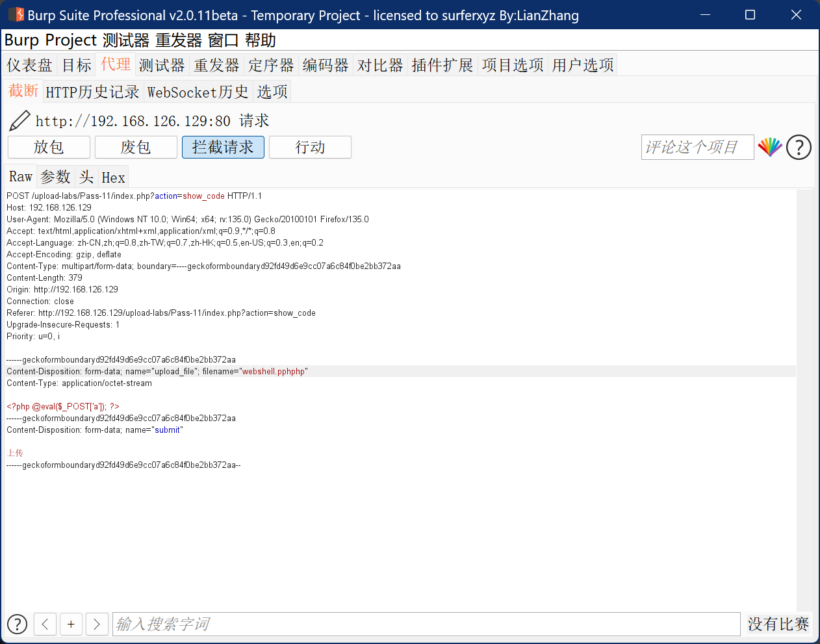This screenshot has height=644, width=820.
Task: Open help via the top-right question mark icon
Action: pos(799,148)
